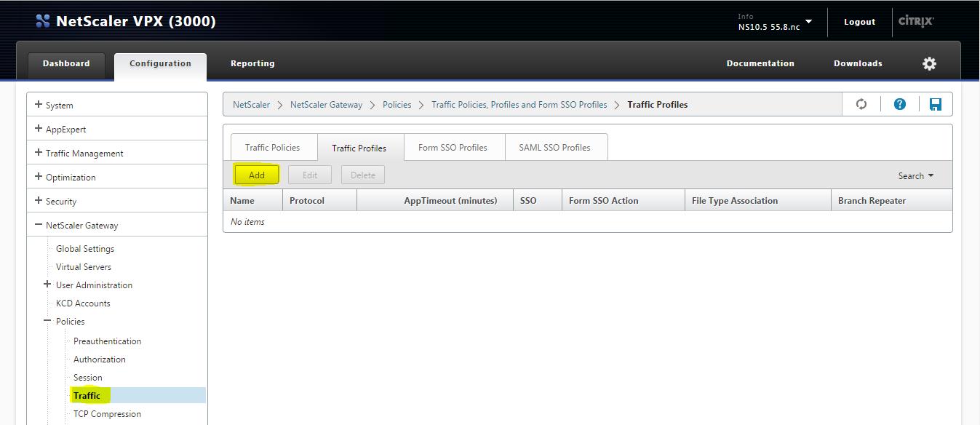Click the Add button
This screenshot has height=425, width=980.
(257, 175)
